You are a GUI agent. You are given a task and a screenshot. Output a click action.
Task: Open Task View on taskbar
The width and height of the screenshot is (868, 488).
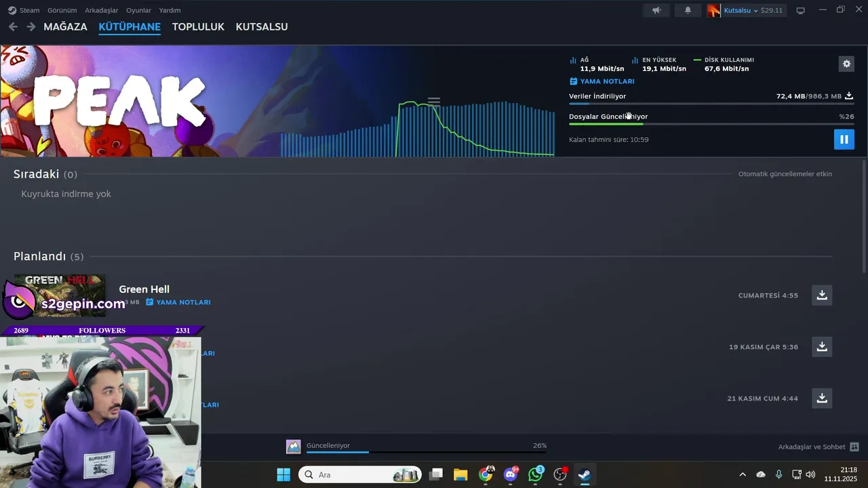436,474
